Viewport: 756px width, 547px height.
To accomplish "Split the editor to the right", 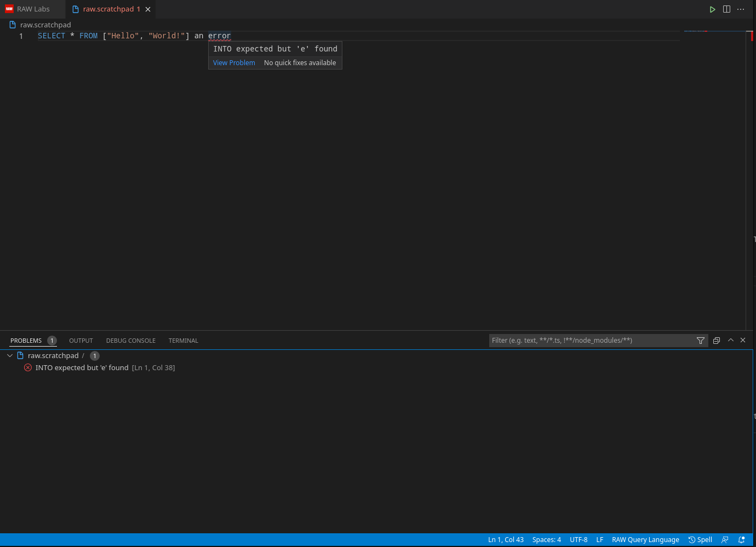I will (726, 9).
